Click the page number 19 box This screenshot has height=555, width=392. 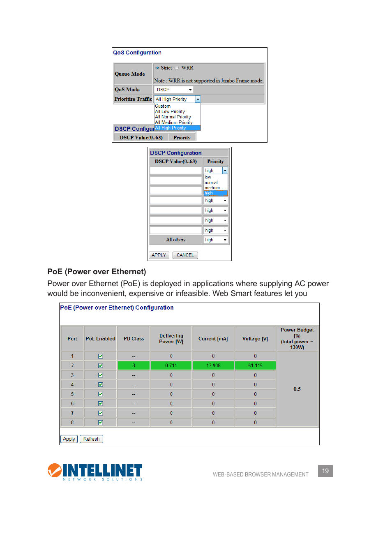coord(325,471)
